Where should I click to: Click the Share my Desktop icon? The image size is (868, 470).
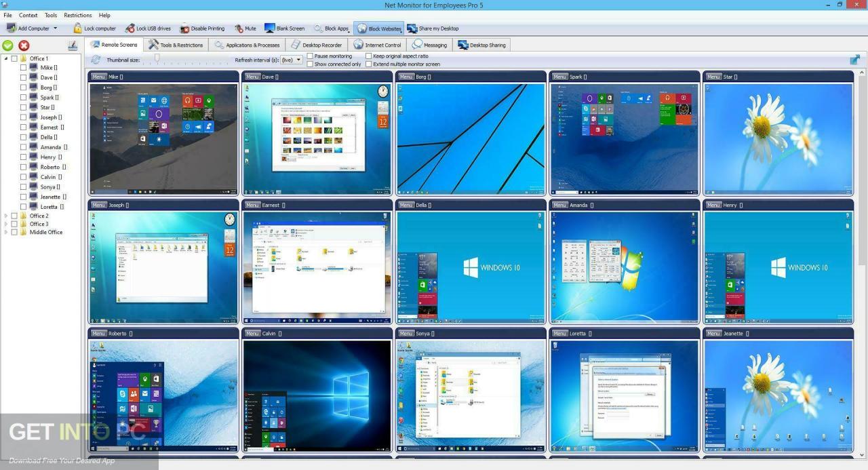(412, 28)
